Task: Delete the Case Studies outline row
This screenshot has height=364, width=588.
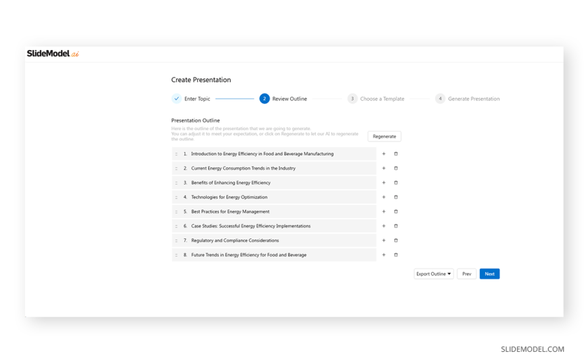Action: point(396,226)
